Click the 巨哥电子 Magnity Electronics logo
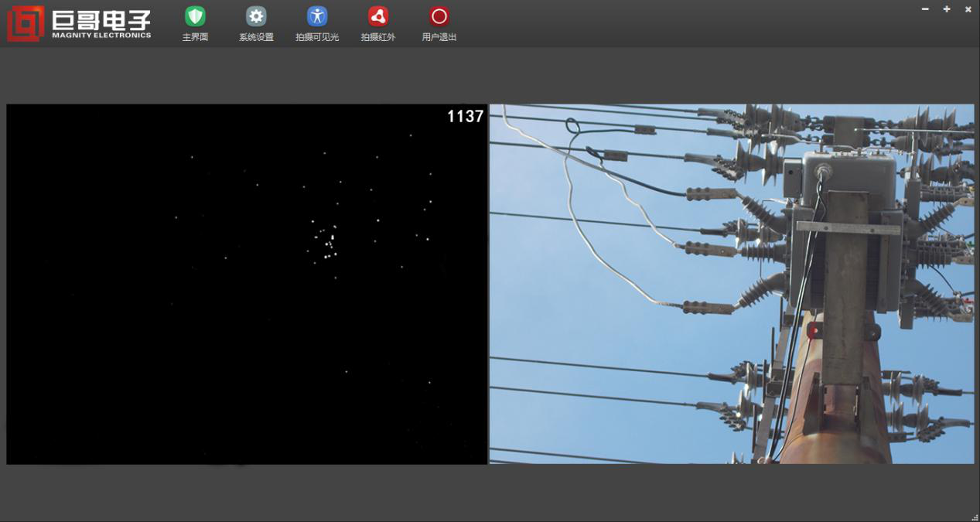Screen dimensions: 980x522 point(79,24)
